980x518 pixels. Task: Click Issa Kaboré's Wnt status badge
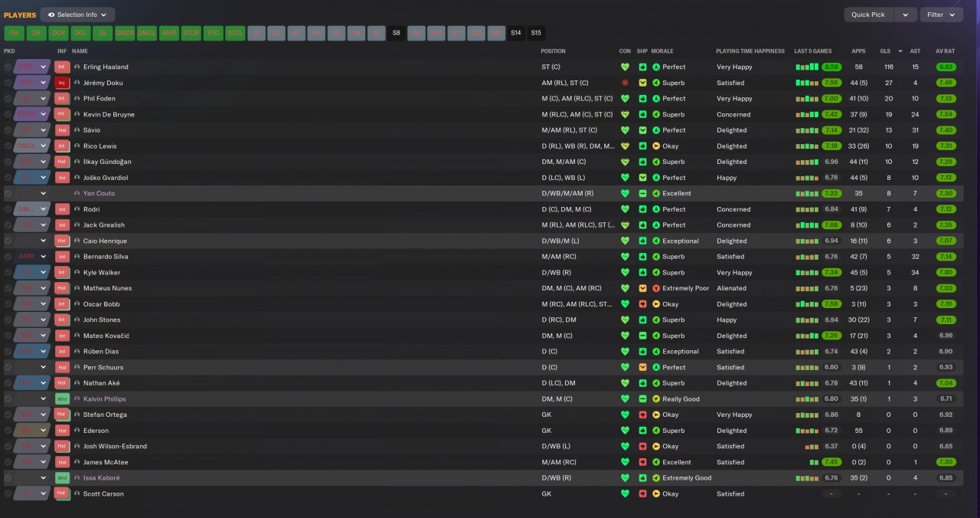tap(62, 477)
